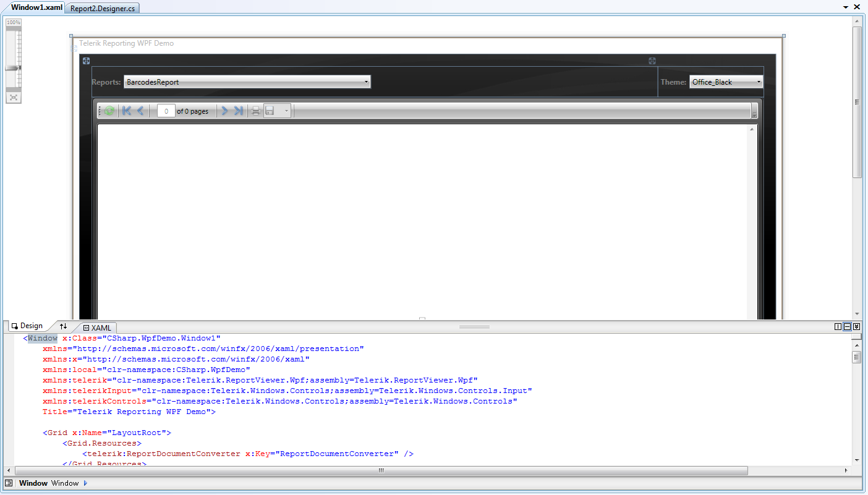Image resolution: width=868 pixels, height=495 pixels.
Task: Refresh the report in the viewer toolbar
Action: [109, 111]
